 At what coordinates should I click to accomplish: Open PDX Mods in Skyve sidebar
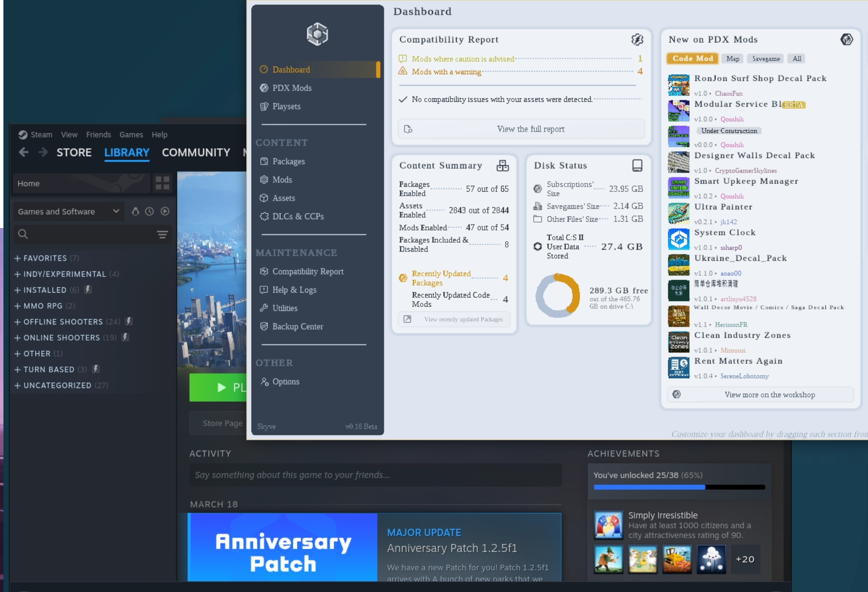tap(292, 88)
